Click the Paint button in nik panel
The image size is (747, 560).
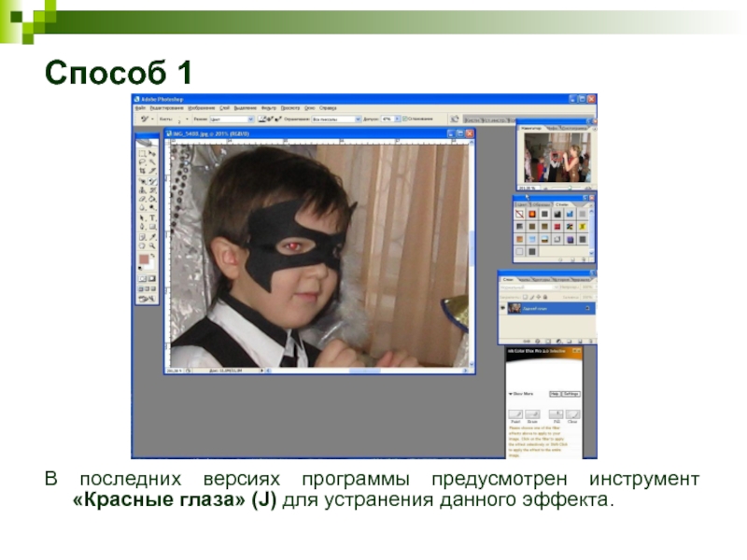pyautogui.click(x=515, y=414)
